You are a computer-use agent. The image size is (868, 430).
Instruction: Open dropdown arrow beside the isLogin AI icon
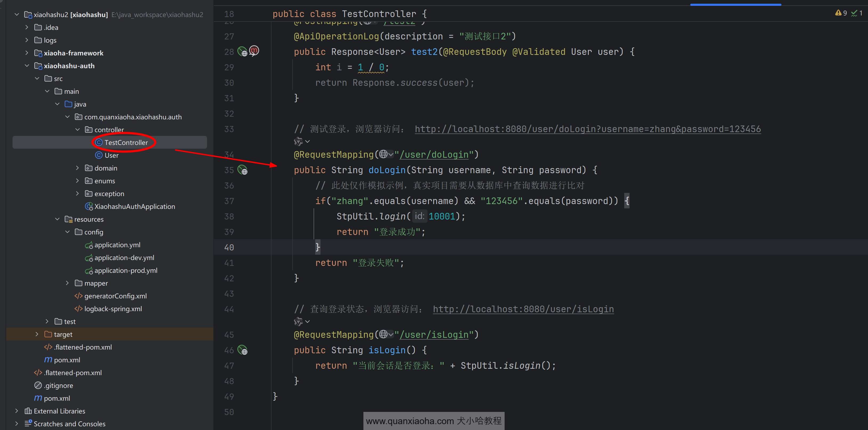coord(307,322)
